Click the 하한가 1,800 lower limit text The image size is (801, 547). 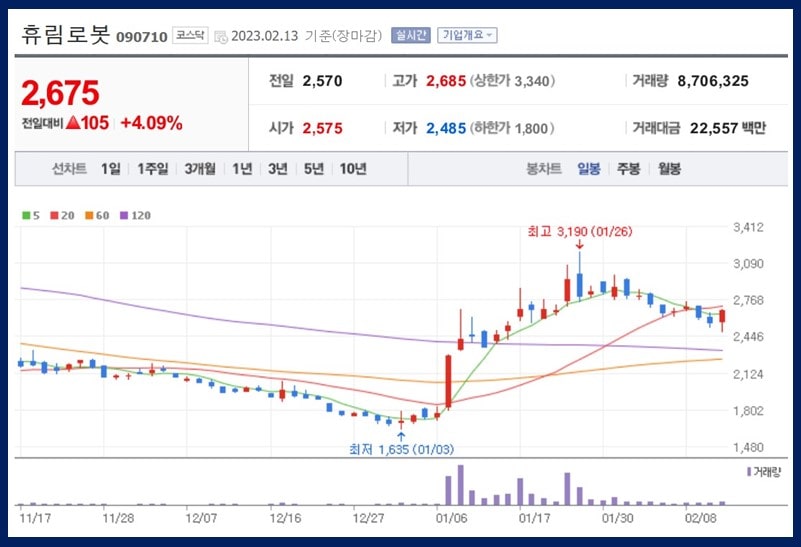click(512, 128)
